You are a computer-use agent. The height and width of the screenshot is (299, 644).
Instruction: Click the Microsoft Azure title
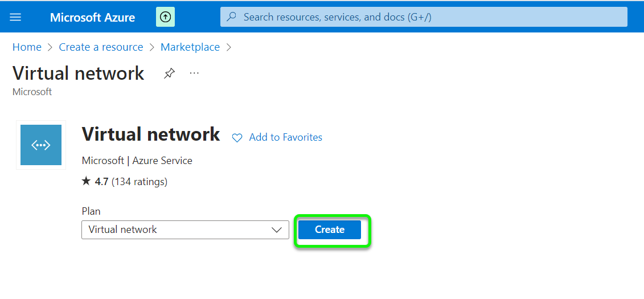[x=92, y=17]
